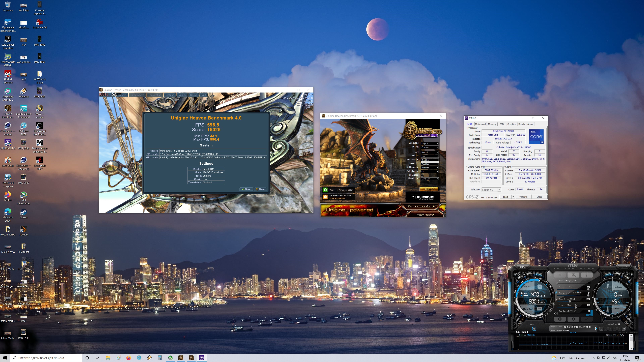Screen dimensions: 644x362
Task: Open Afterburner info button
Action: click(x=587, y=275)
